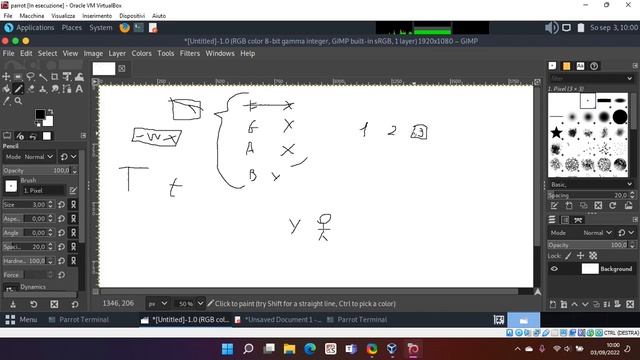The image size is (640, 360).
Task: Restore tool preset icon at bottom
Action: [x=34, y=304]
